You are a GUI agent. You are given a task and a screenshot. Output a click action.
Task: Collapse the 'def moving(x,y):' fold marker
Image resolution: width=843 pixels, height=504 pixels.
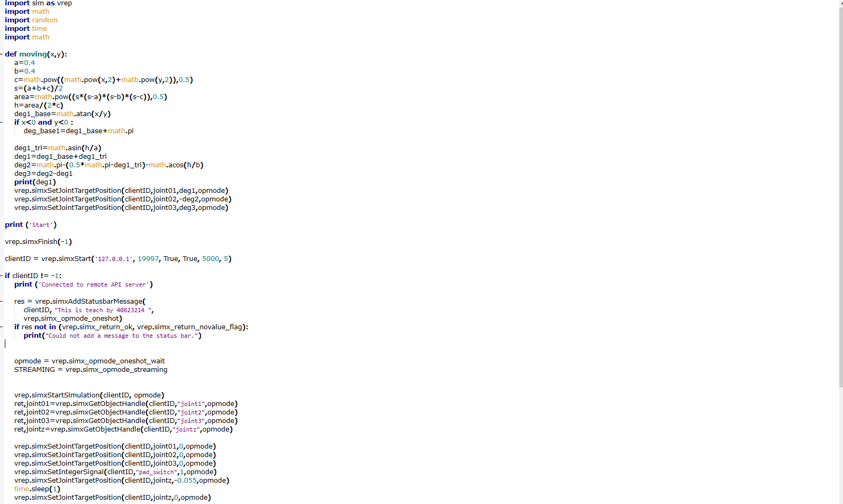click(2, 54)
